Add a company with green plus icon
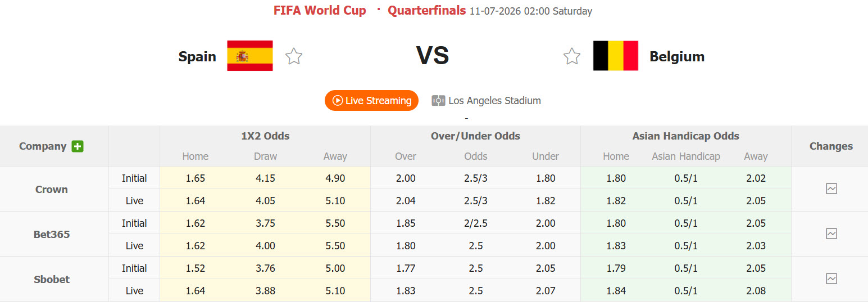 pyautogui.click(x=78, y=146)
